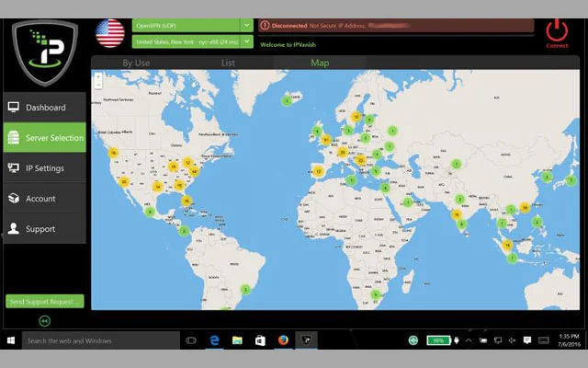Viewport: 588px width, 368px height.
Task: Click the red Connect power button
Action: [557, 32]
